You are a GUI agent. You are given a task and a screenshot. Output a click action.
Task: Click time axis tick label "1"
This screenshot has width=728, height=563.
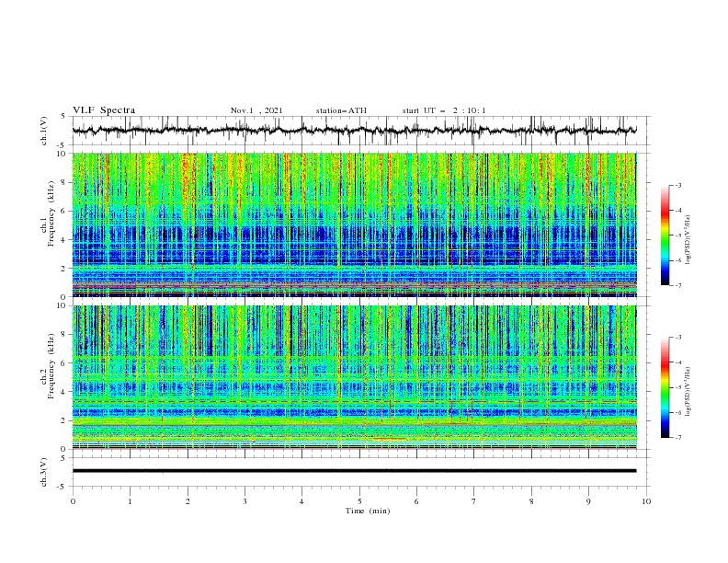[130, 501]
